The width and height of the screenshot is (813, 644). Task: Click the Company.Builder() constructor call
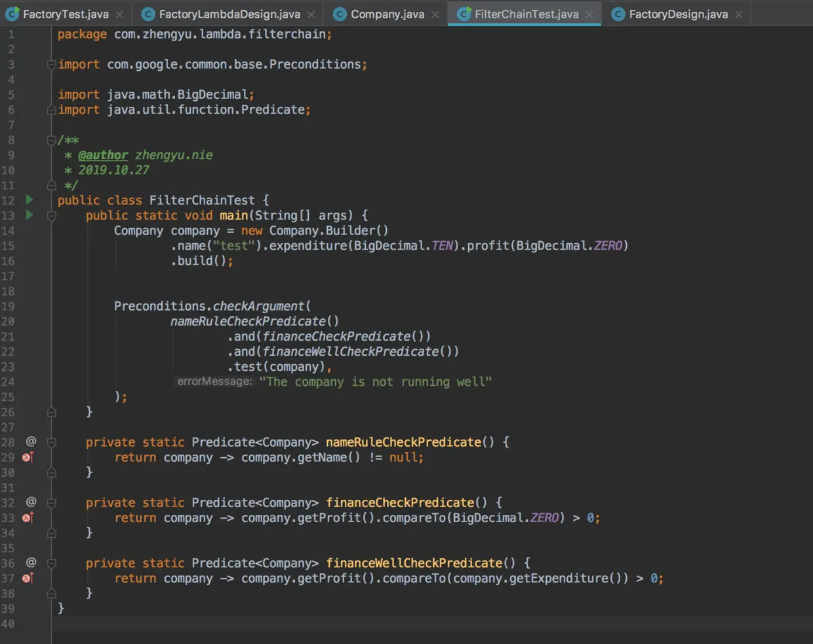coord(328,231)
